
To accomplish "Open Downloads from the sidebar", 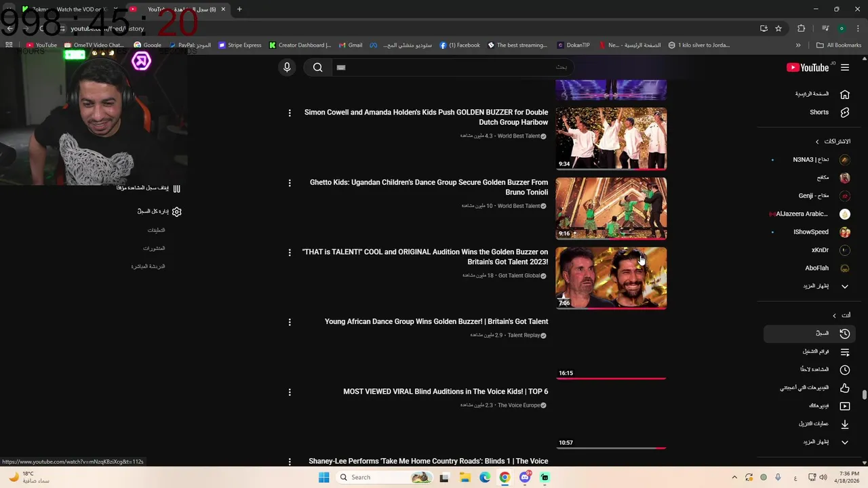I will (x=810, y=424).
